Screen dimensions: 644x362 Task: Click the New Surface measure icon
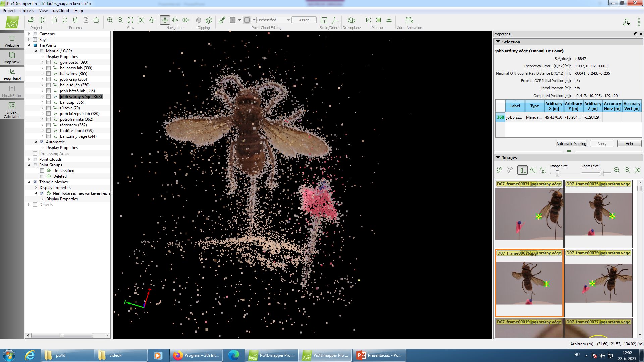[x=379, y=20]
